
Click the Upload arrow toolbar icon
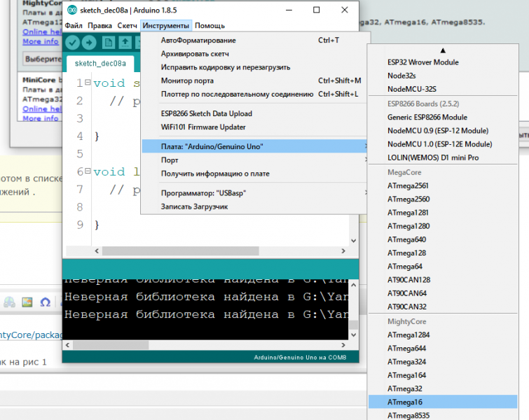click(89, 43)
